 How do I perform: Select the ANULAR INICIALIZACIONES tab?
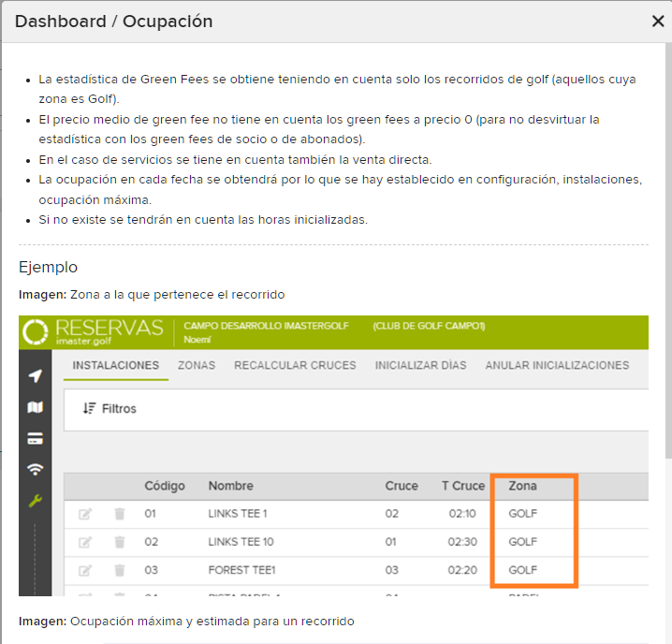pos(557,365)
